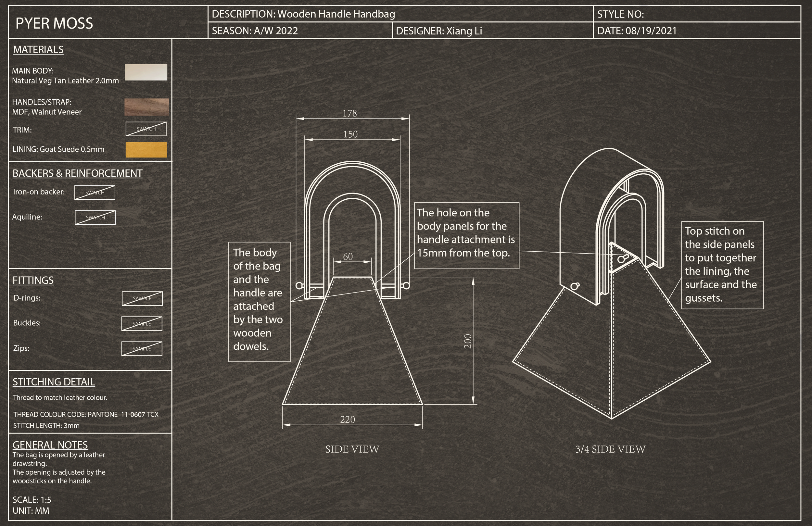Click the D-rings sample placeholder box
812x526 pixels.
pos(142,298)
